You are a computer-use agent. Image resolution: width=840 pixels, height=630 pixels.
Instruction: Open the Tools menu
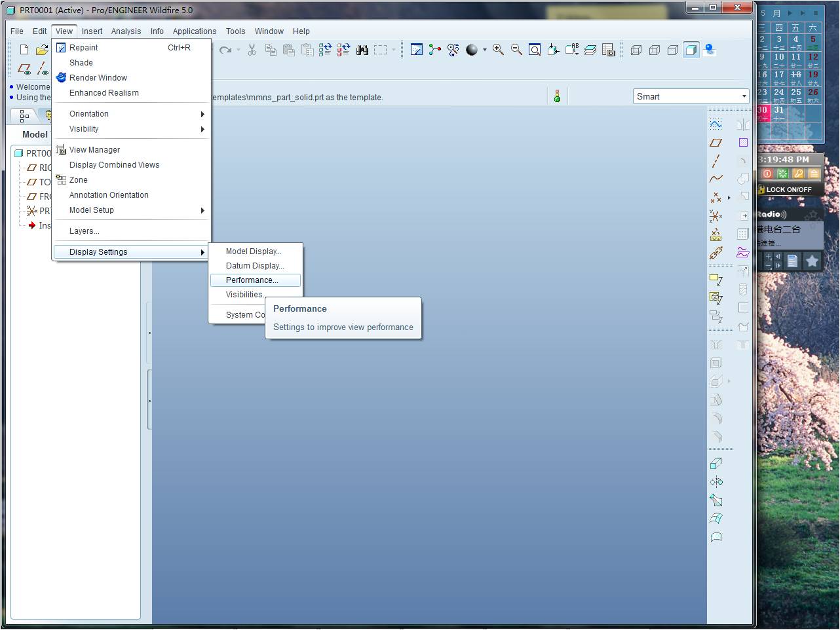(235, 31)
